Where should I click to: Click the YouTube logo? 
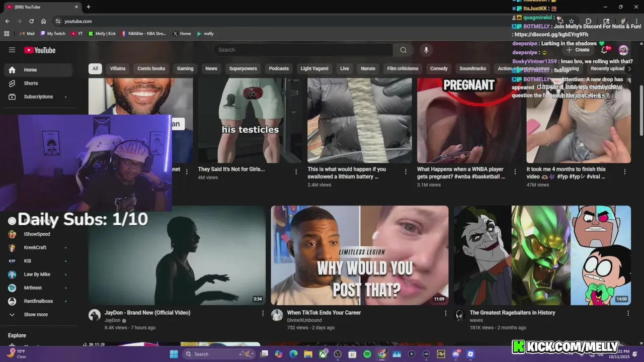(x=40, y=50)
